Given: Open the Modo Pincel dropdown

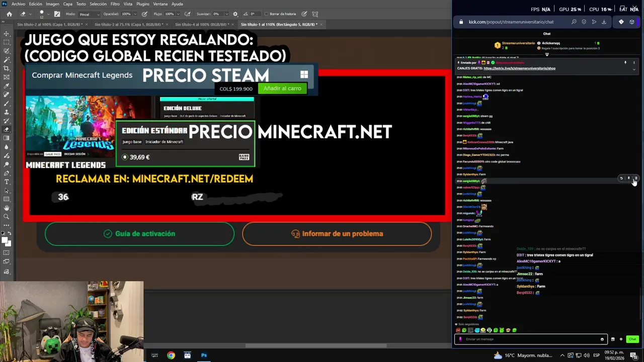Looking at the screenshot, I should click(x=90, y=14).
